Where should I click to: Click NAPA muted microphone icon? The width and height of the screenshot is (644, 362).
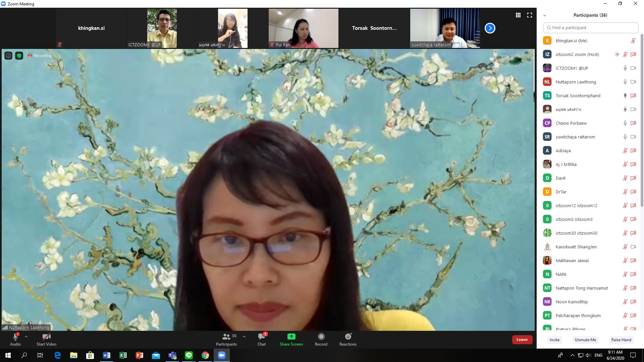(625, 274)
